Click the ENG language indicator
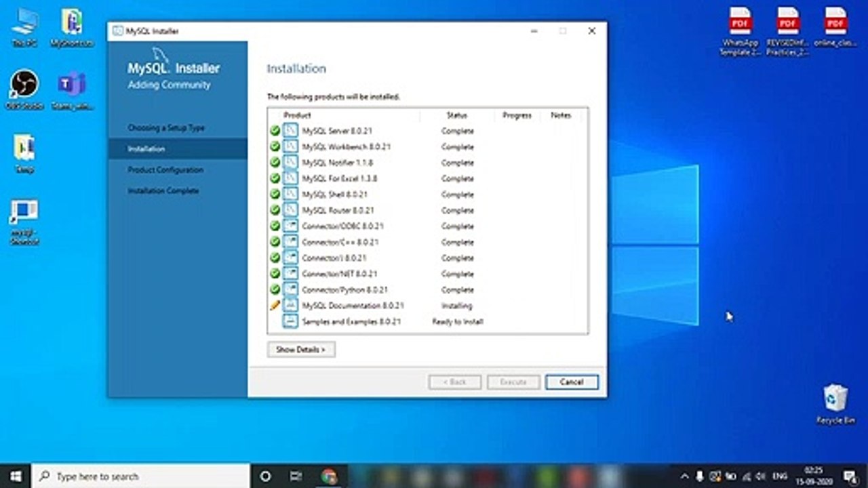 781,476
